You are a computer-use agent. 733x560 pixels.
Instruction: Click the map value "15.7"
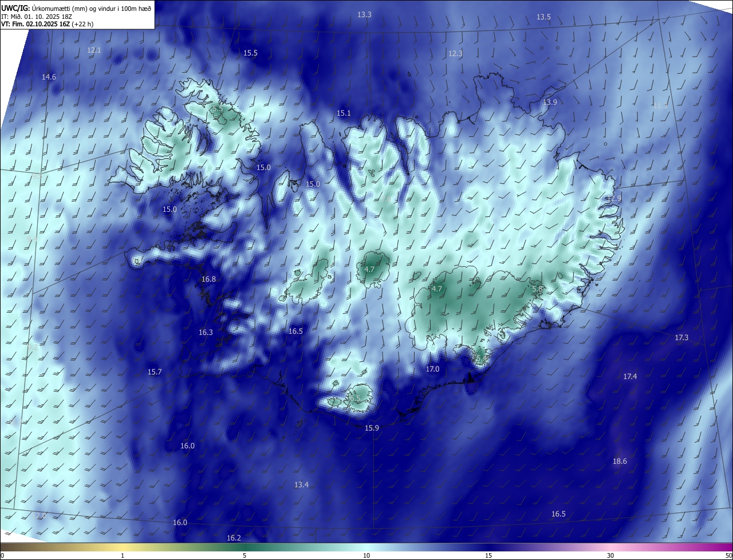tap(155, 372)
